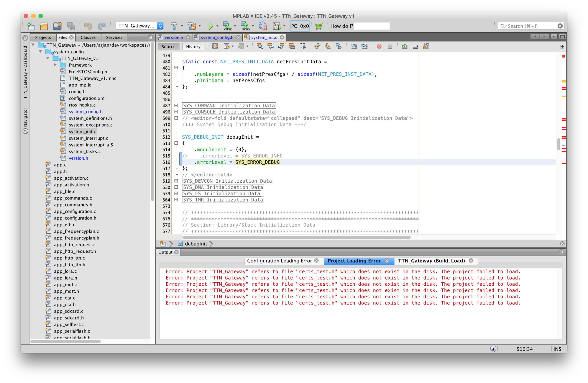588x383 pixels.
Task: Open version.h editor tab
Action: pos(174,37)
